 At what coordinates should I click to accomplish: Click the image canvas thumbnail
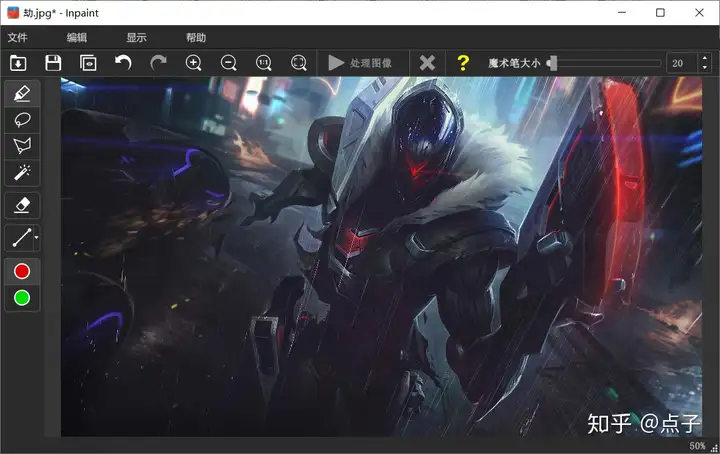[x=381, y=257]
